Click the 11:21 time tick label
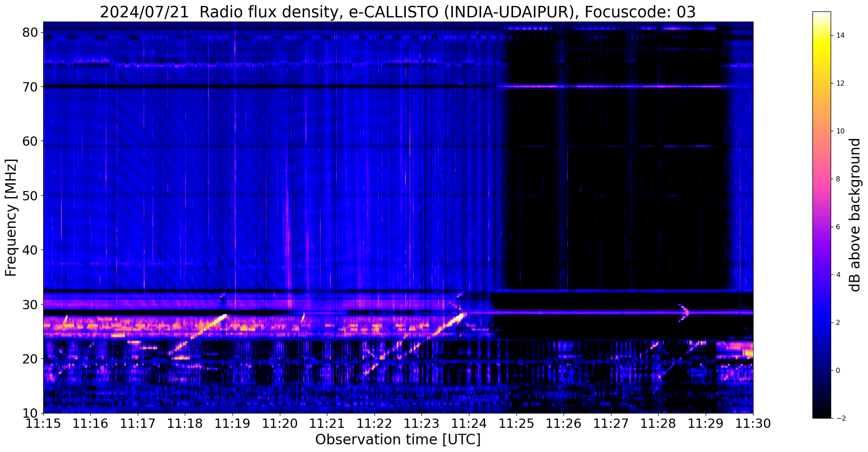This screenshot has height=452, width=868. click(x=327, y=423)
